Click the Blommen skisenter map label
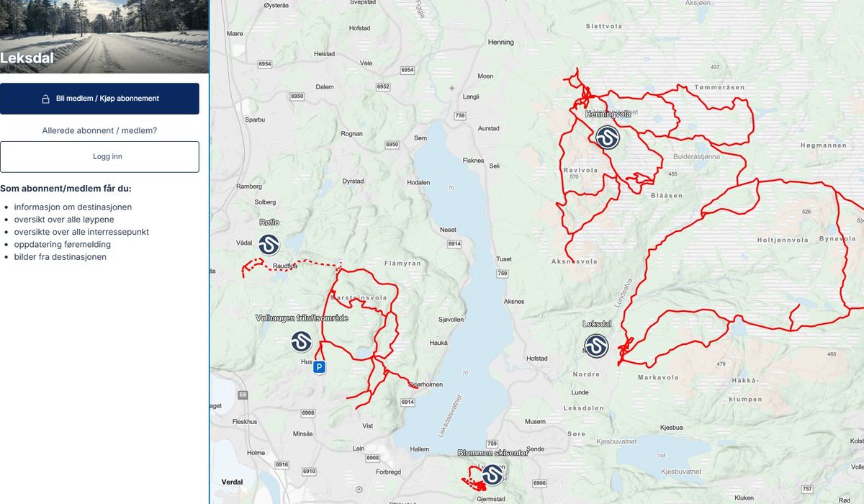This screenshot has width=864, height=504. click(493, 453)
